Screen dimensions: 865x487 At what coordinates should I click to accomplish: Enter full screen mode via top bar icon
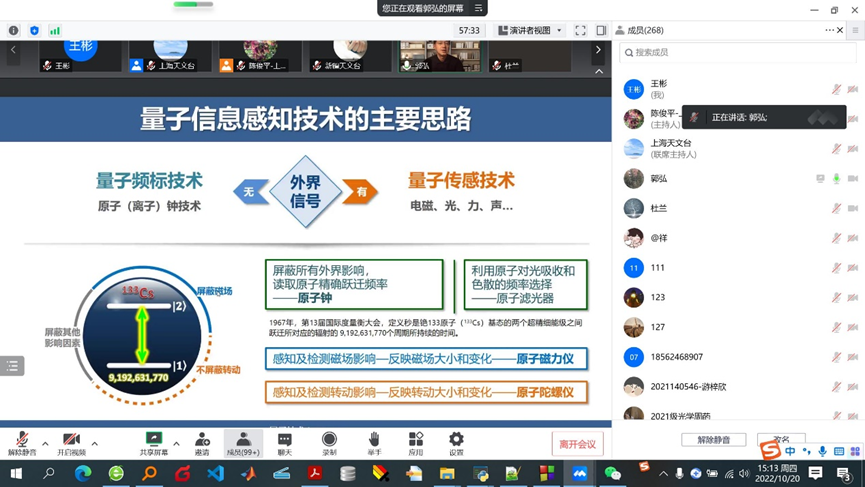tap(580, 31)
